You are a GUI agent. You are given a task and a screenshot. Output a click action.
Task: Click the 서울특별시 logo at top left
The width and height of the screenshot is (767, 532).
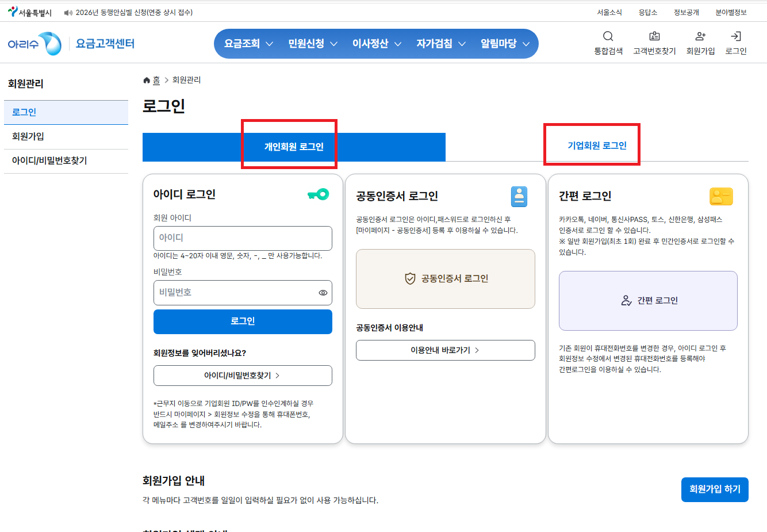pos(30,12)
